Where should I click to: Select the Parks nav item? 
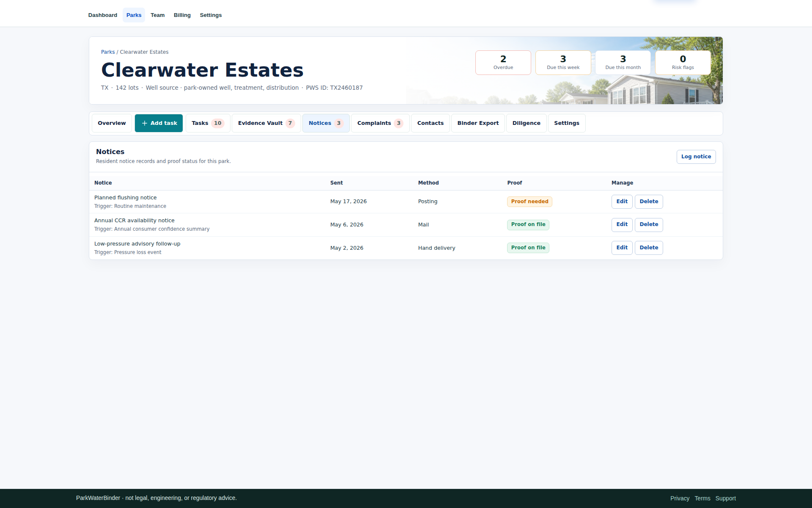coord(134,15)
